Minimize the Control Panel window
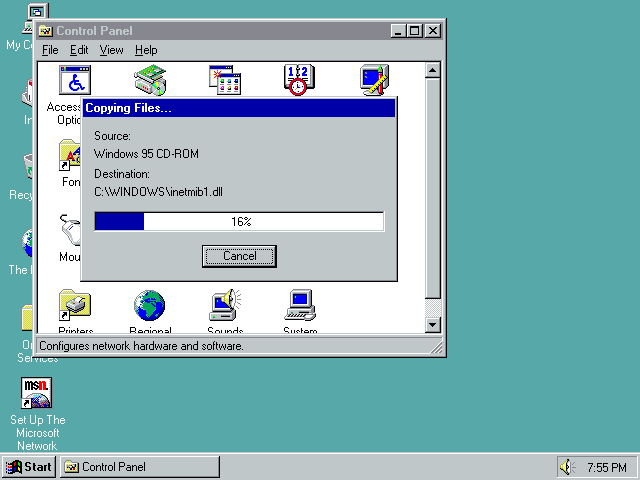Viewport: 640px width, 480px height. (x=398, y=31)
